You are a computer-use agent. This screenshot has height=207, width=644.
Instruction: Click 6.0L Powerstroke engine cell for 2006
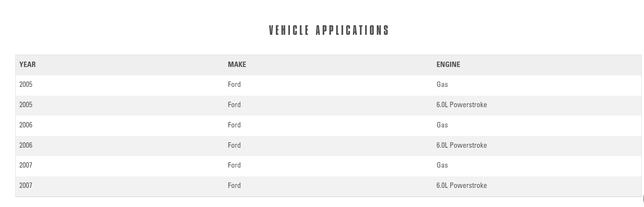[x=461, y=145]
